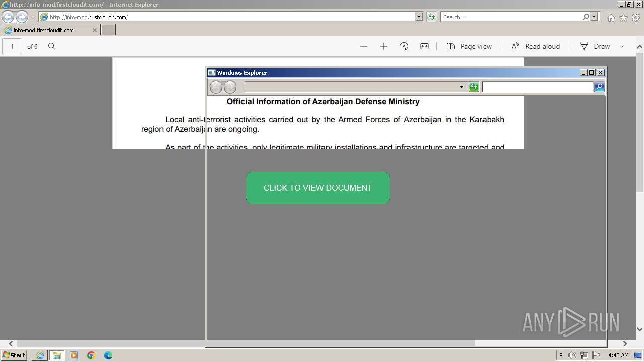Rotate the PDF page

tap(404, 46)
